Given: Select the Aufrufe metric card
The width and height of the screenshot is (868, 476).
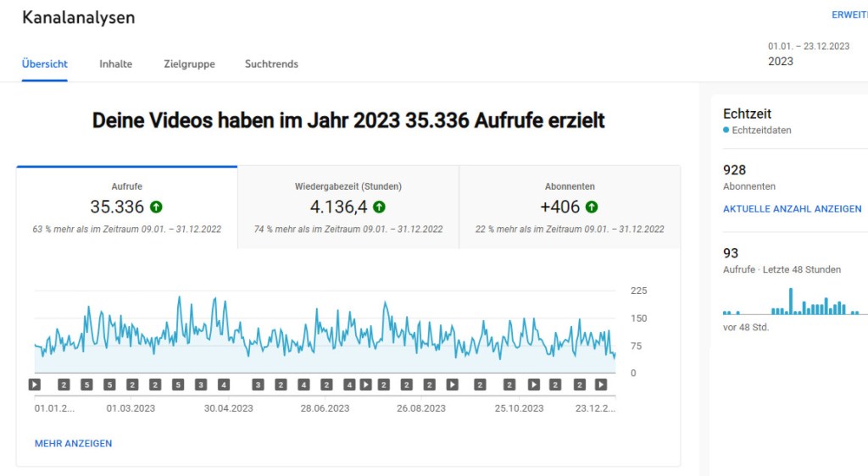Looking at the screenshot, I should pos(127,207).
